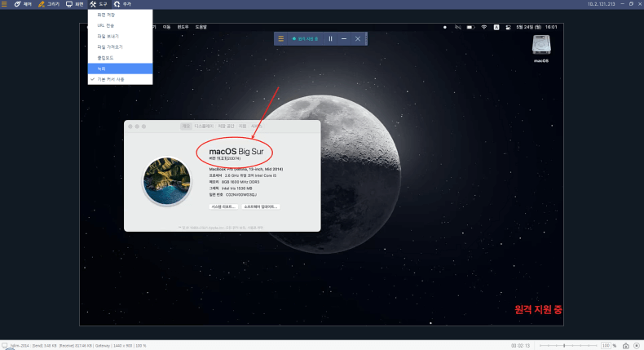Viewport: 644px width, 350px height.
Task: Click the 1440 x 900 resolution text
Action: point(122,346)
